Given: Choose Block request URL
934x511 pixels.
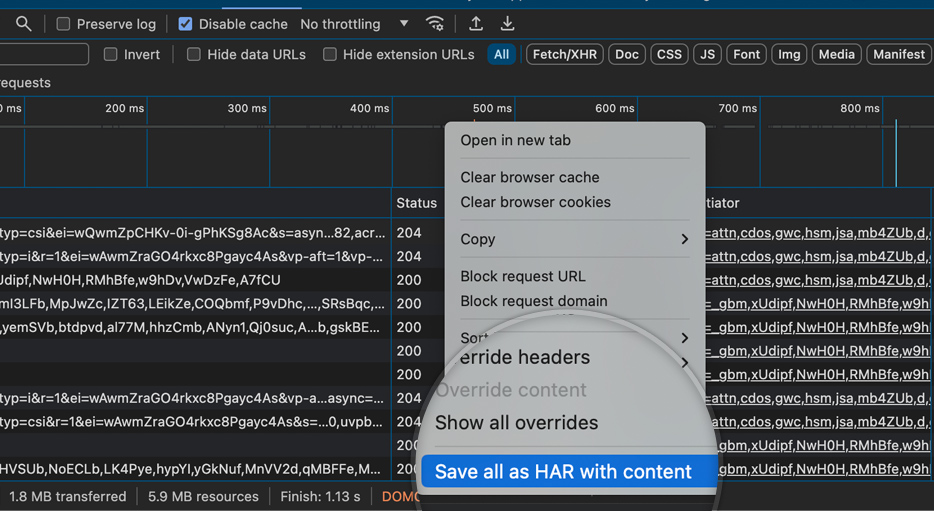Looking at the screenshot, I should pyautogui.click(x=522, y=276).
